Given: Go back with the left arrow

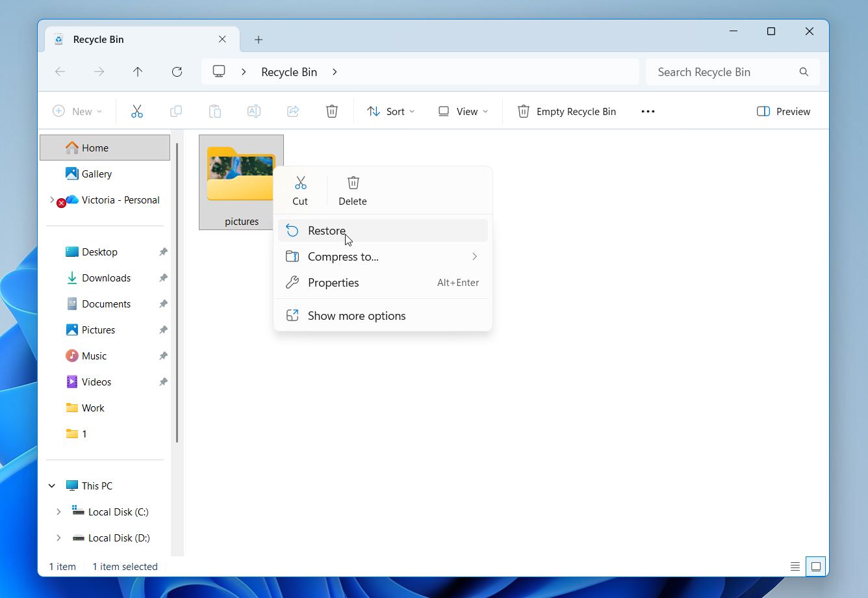Looking at the screenshot, I should pos(60,71).
